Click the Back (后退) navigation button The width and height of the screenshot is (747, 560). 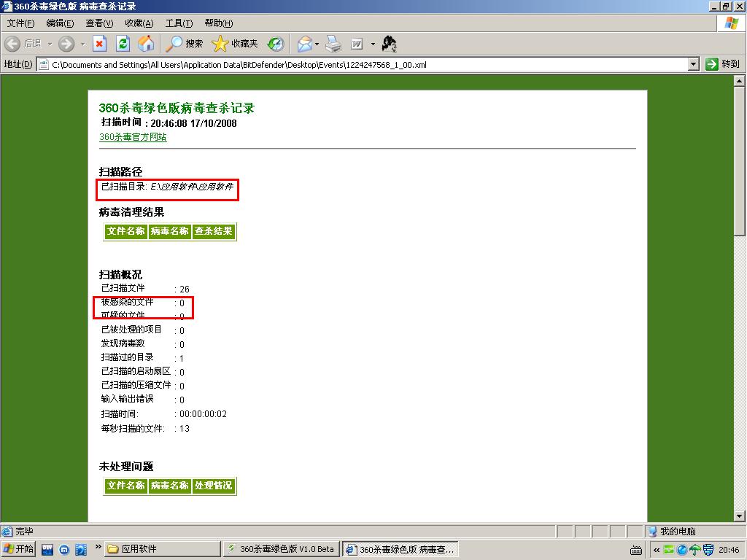coord(23,44)
